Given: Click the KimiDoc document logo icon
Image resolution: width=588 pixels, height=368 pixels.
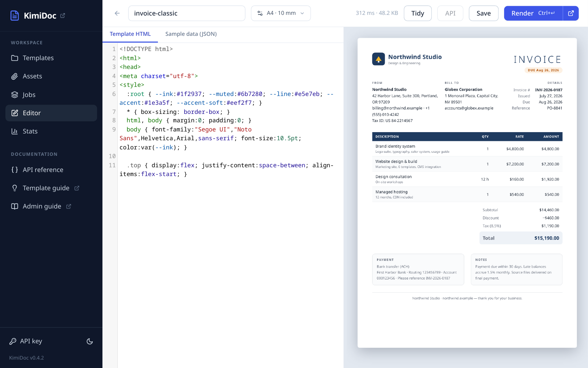Looking at the screenshot, I should pos(15,16).
